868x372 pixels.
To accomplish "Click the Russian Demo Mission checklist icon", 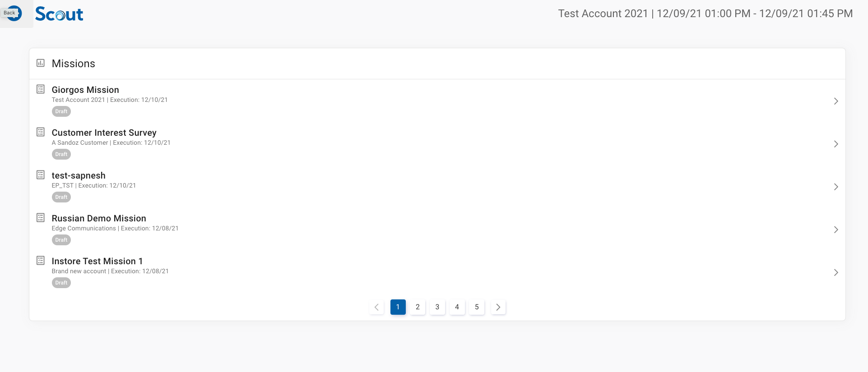I will point(41,218).
